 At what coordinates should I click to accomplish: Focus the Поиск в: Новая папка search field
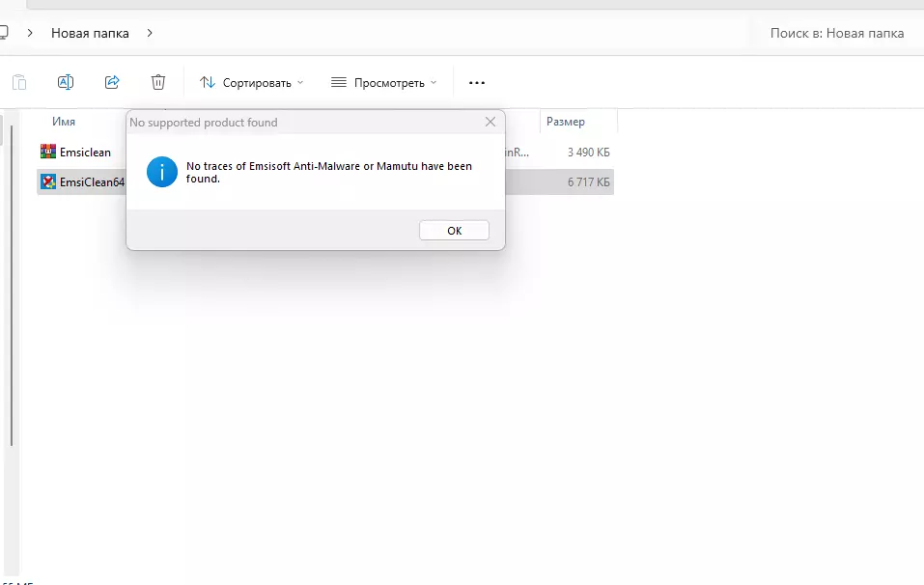(x=837, y=34)
